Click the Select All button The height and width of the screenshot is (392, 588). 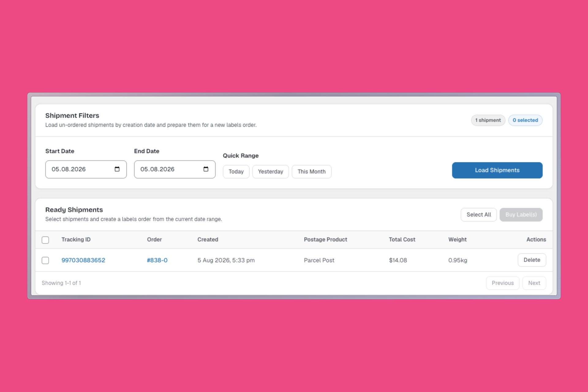(479, 215)
